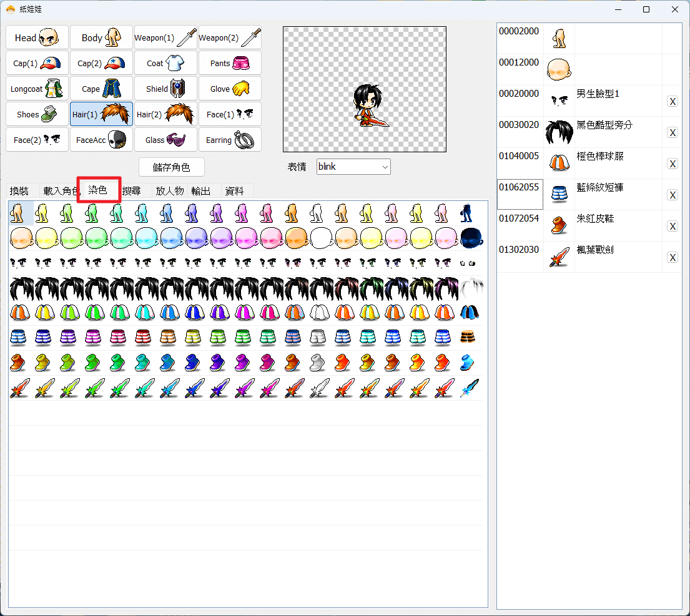Pick the Glass category with purple sunglasses
This screenshot has width=690, height=616.
tap(165, 140)
